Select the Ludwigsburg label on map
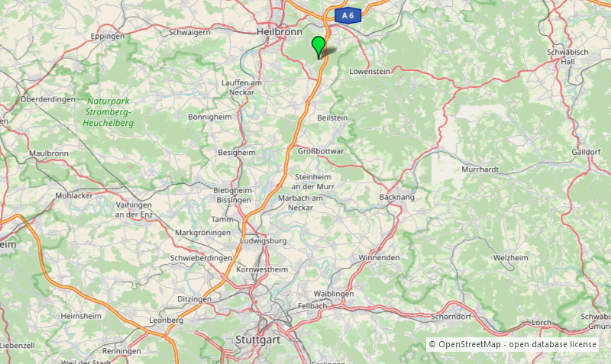The image size is (611, 364). click(263, 240)
